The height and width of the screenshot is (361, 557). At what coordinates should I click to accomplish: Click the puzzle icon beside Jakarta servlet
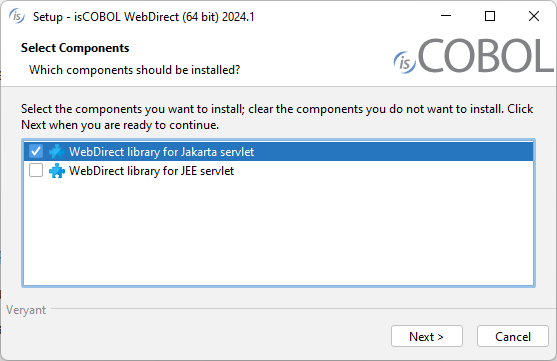click(57, 152)
